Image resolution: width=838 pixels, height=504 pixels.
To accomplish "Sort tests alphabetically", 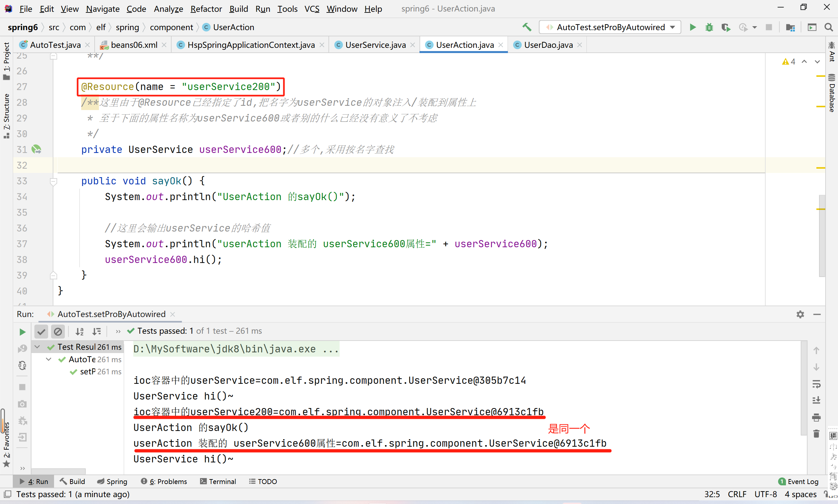I will [80, 332].
